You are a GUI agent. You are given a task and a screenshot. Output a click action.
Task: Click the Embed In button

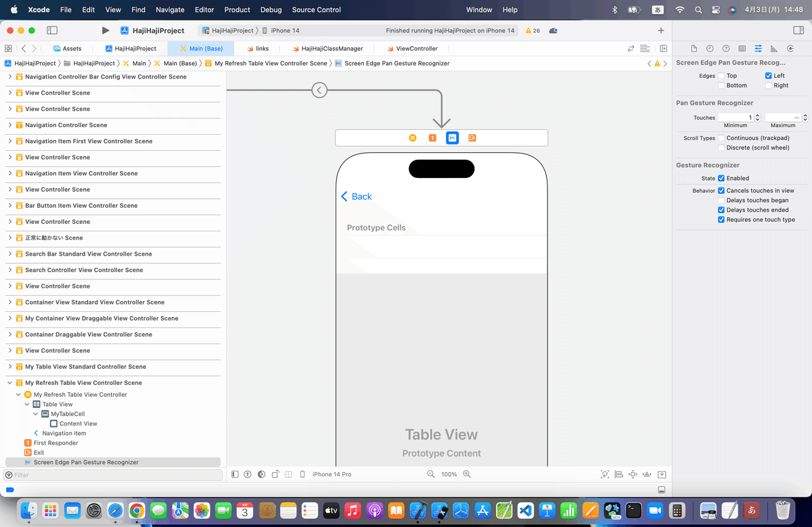662,474
